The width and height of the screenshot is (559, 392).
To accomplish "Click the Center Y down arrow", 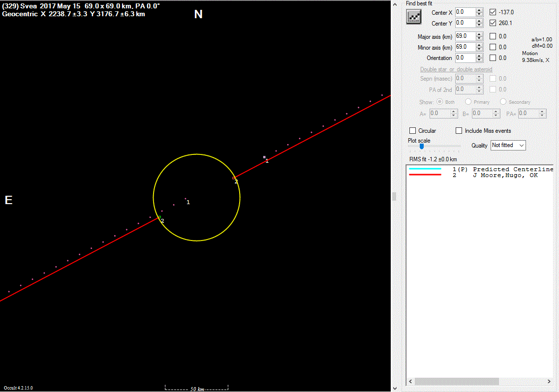I will 479,26.
